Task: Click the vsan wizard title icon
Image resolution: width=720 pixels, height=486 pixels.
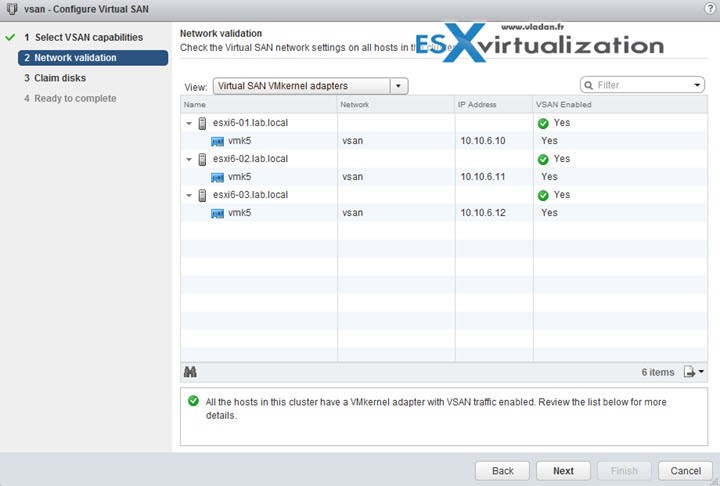Action: coord(12,9)
